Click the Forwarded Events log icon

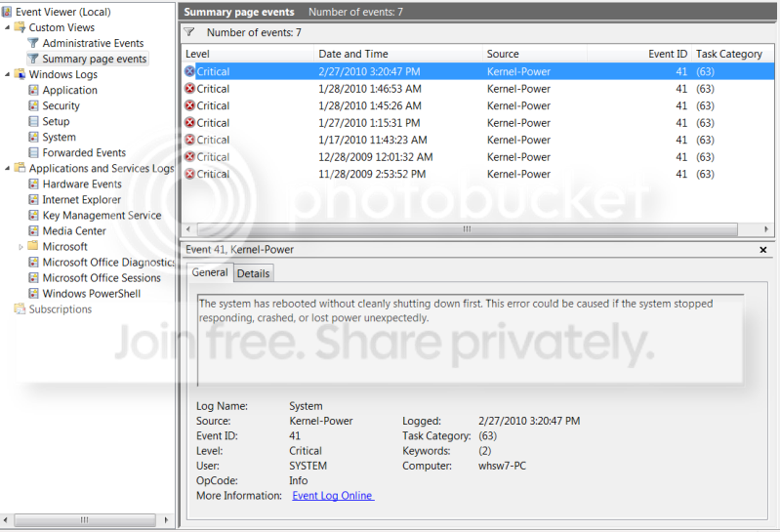point(33,152)
